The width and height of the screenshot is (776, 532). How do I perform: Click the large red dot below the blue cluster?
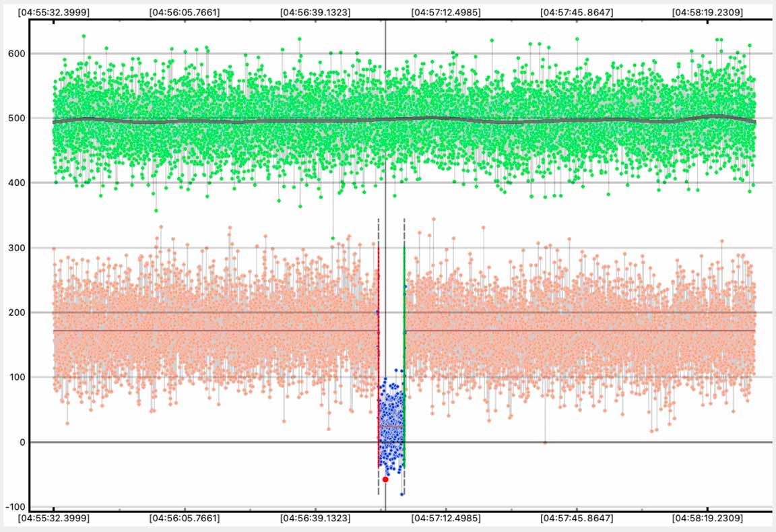coord(385,479)
